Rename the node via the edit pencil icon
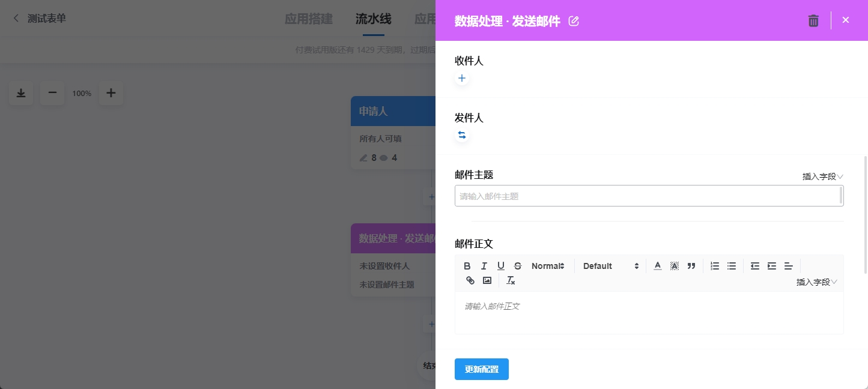This screenshot has width=868, height=389. 574,21
